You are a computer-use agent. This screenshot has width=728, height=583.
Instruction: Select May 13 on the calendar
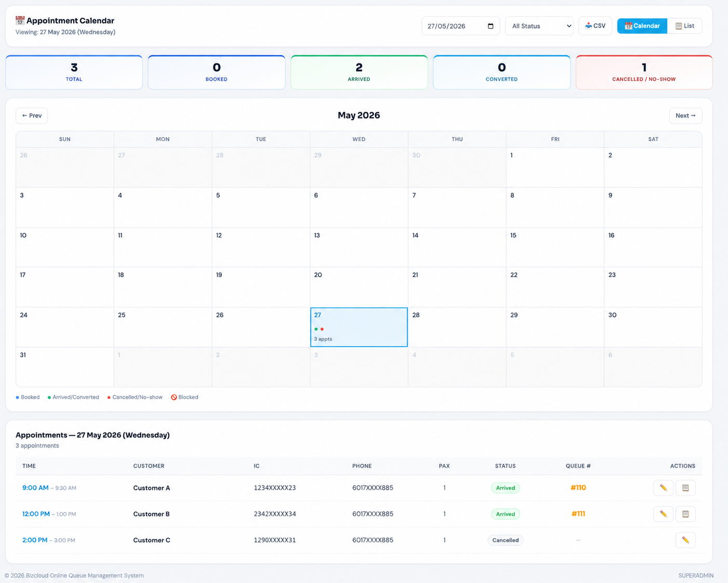pos(359,247)
